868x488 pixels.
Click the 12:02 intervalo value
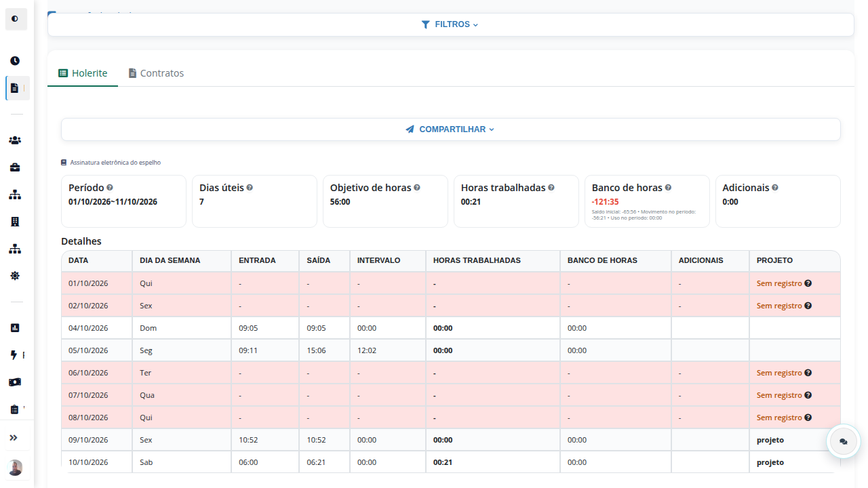[367, 350]
